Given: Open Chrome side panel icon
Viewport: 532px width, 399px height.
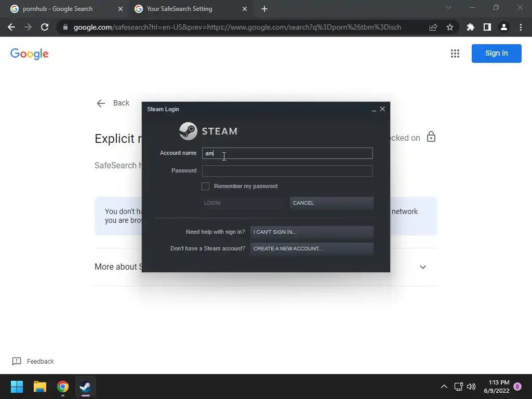Looking at the screenshot, I should click(487, 27).
